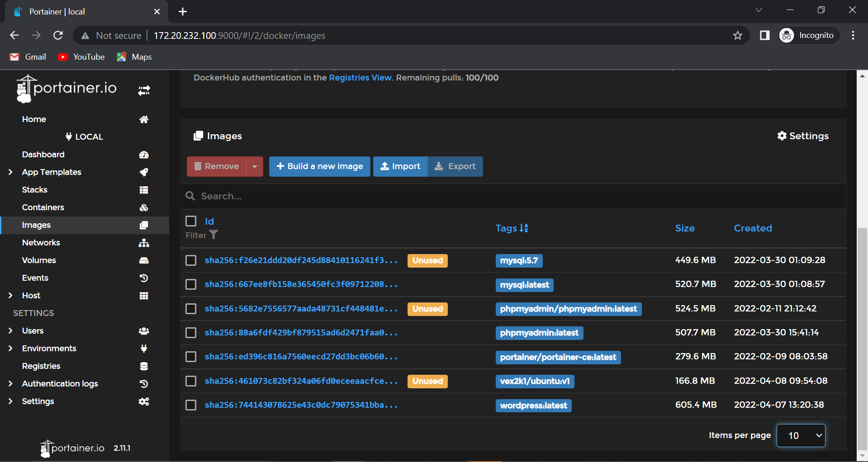The image size is (868, 462).
Task: Select the Containers whale icon
Action: pos(143,207)
